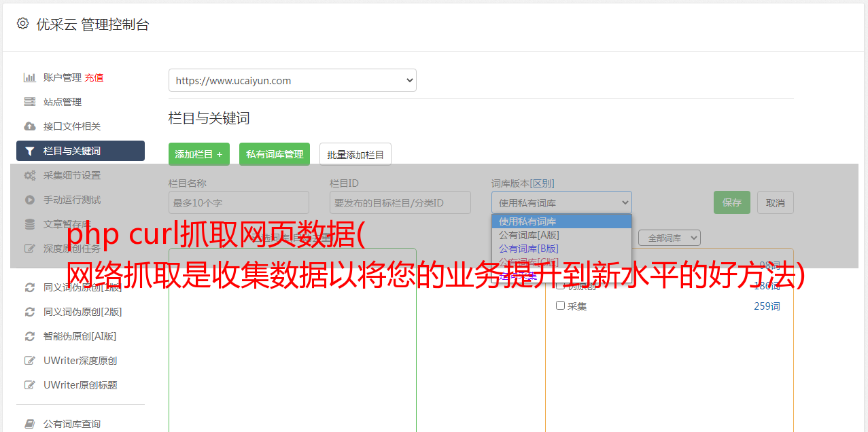Click the 添加栏目 + green button
868x432 pixels.
[x=199, y=154]
